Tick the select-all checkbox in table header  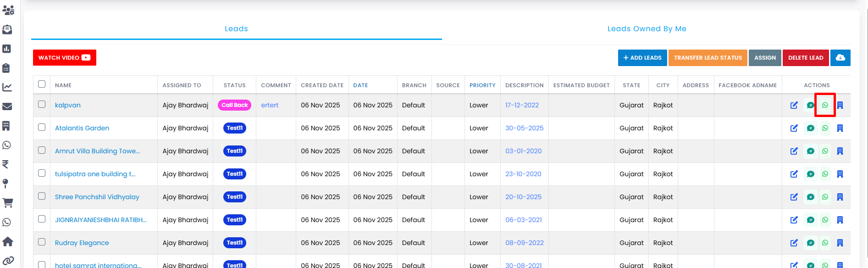point(42,84)
